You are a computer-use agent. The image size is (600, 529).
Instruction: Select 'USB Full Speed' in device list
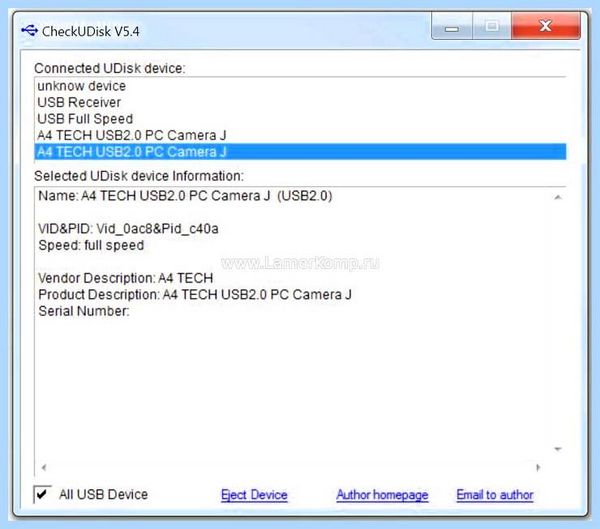click(x=300, y=119)
